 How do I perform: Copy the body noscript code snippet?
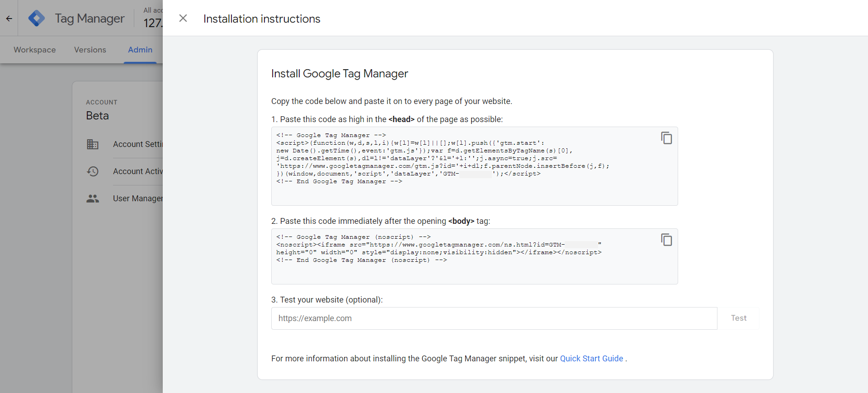(x=666, y=240)
